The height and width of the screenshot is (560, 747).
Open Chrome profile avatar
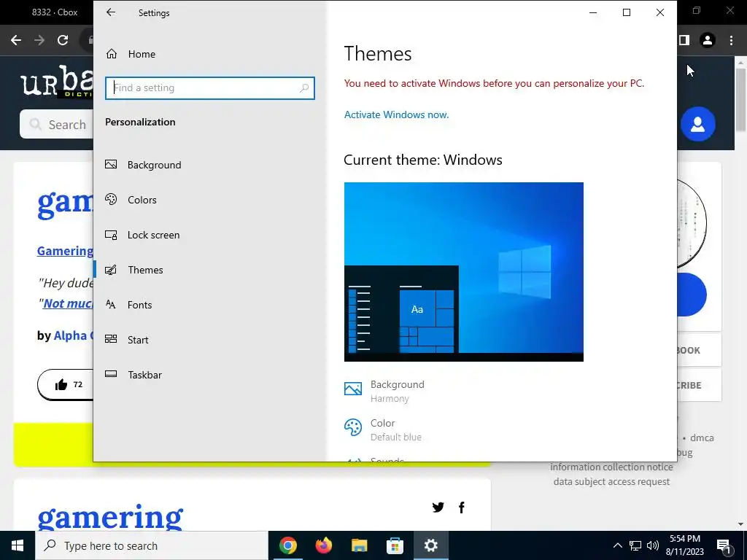(x=708, y=41)
